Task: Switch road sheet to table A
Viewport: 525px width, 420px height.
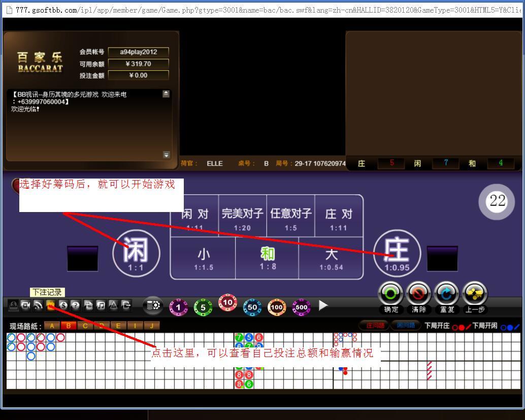Action: pos(52,326)
